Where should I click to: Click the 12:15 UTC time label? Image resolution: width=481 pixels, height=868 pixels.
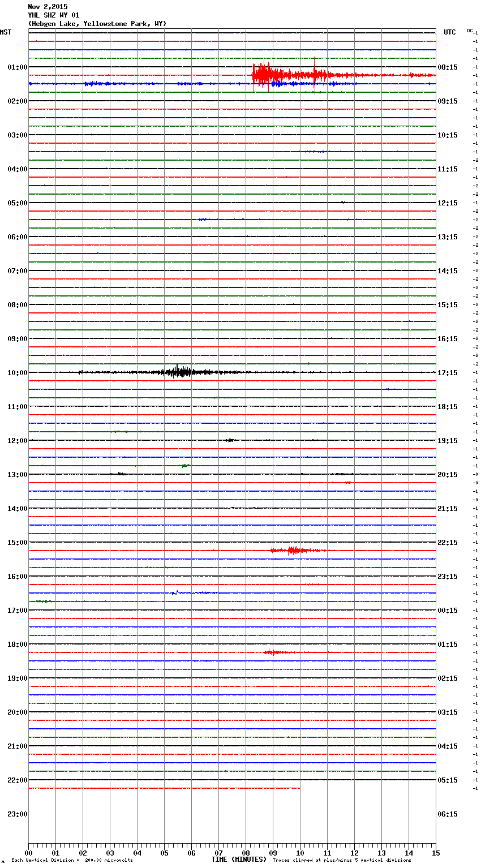point(448,203)
